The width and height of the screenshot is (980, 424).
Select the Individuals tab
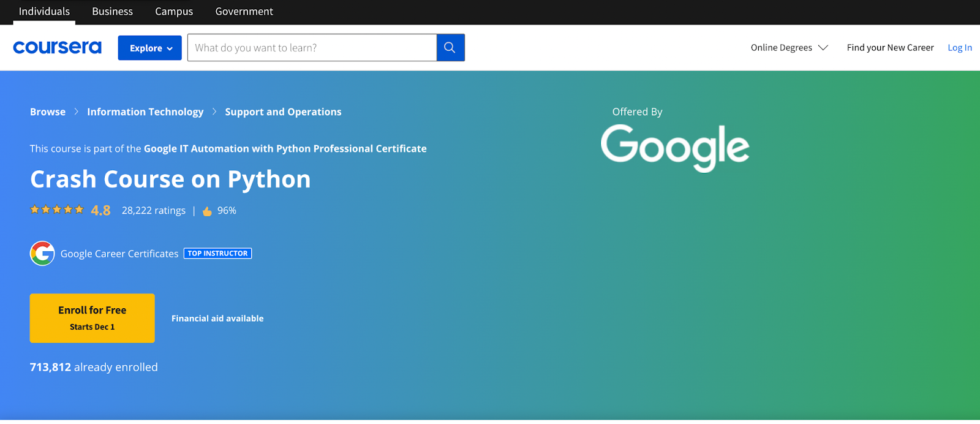point(44,12)
